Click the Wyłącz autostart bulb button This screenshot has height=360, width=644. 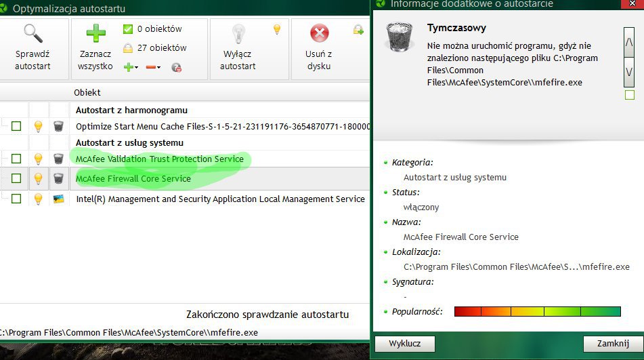click(x=238, y=49)
